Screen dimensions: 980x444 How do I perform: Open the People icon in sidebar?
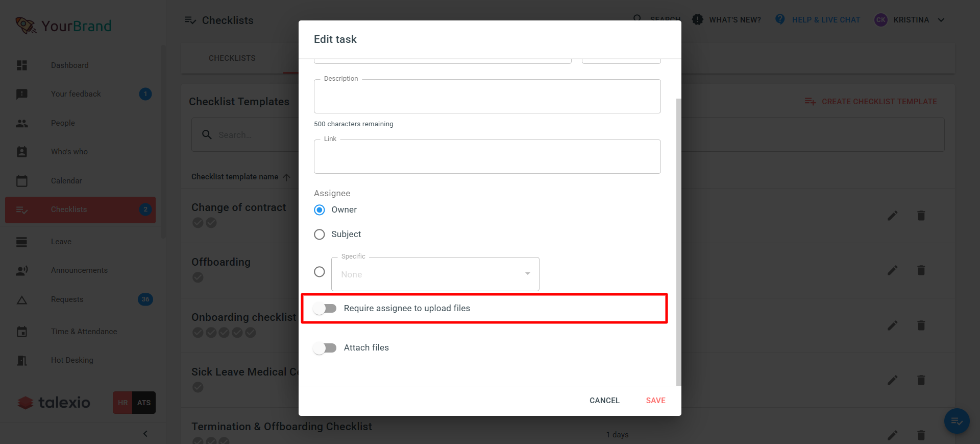pos(21,123)
